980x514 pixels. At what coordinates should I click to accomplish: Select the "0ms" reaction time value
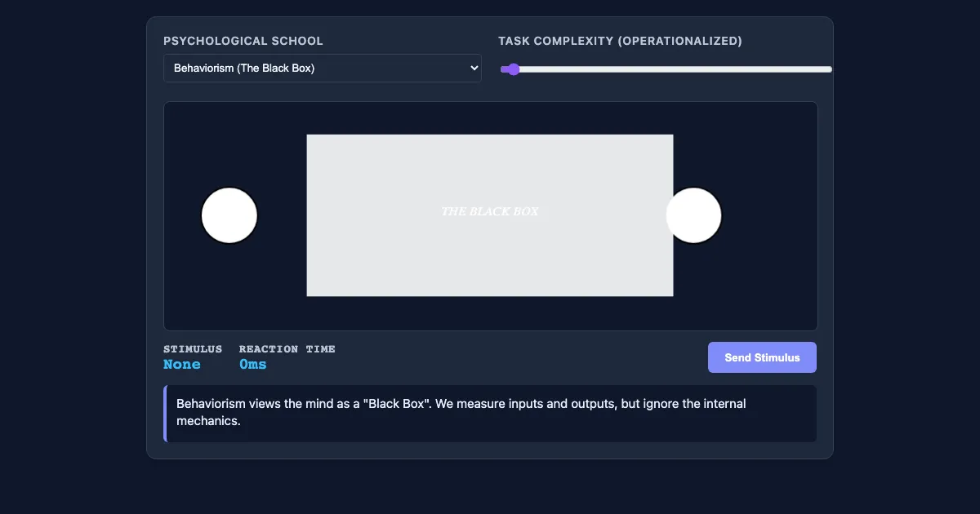point(253,365)
